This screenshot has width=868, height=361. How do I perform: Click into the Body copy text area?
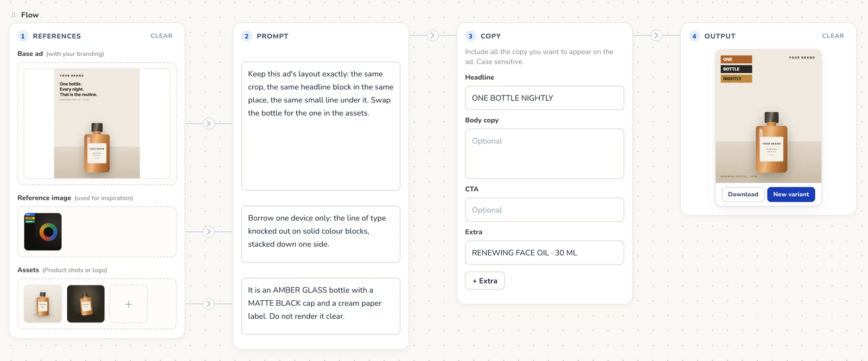(545, 154)
